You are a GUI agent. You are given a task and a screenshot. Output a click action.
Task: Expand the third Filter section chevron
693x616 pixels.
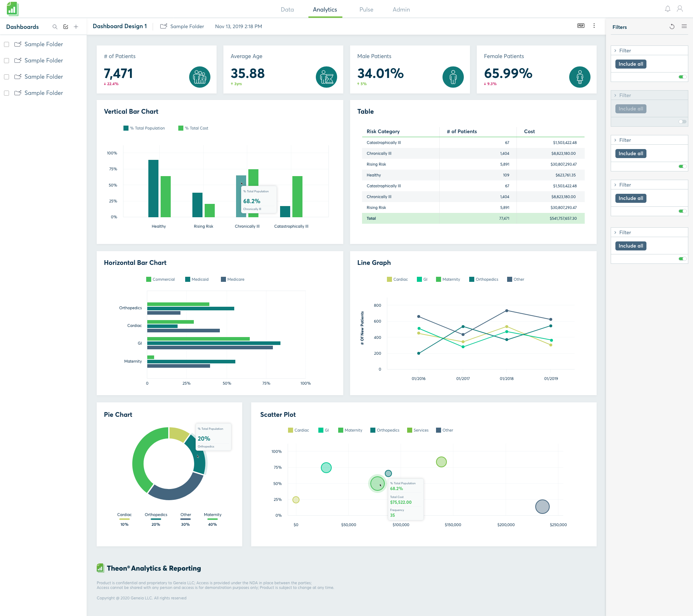coord(615,140)
